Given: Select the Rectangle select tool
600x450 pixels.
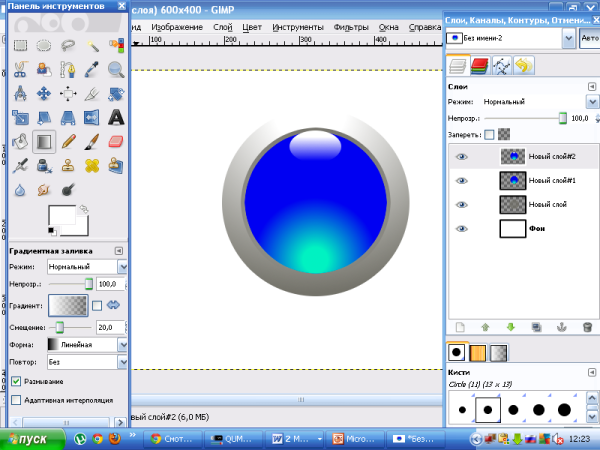Looking at the screenshot, I should pos(19,45).
